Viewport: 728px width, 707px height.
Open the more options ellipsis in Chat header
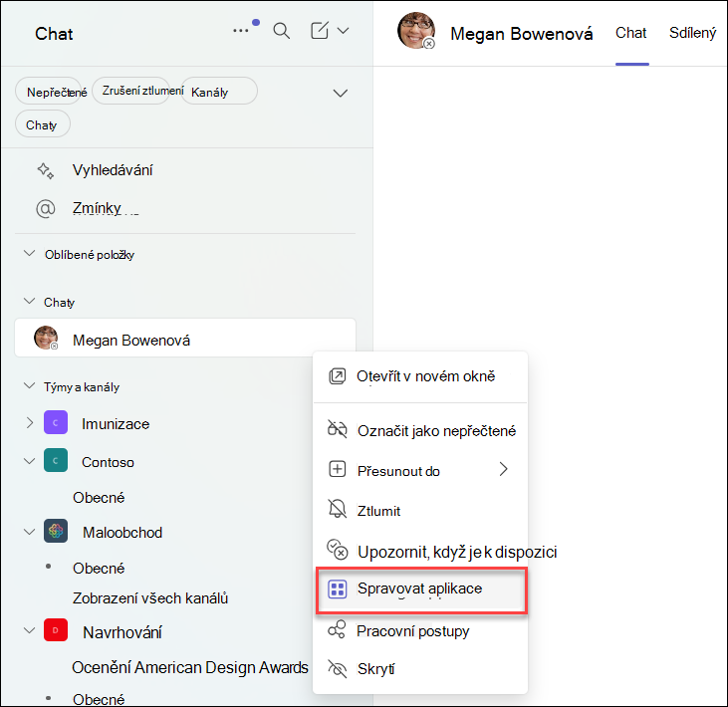point(240,31)
